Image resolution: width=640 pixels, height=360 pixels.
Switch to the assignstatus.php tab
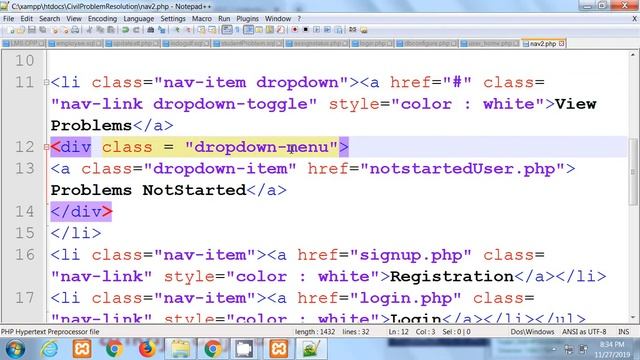click(x=317, y=43)
